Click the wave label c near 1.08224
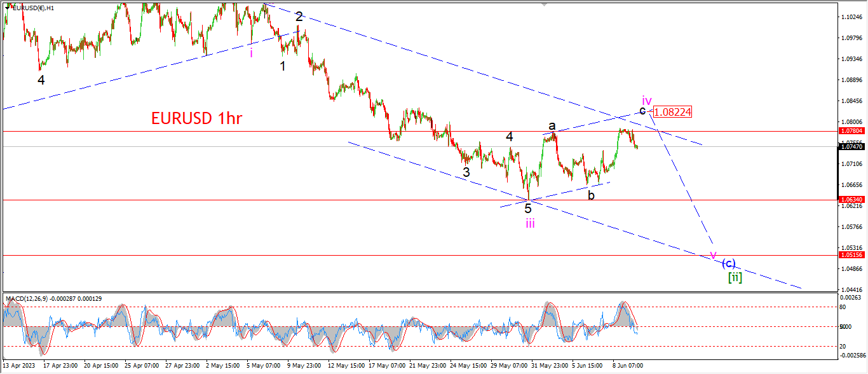This screenshot has width=868, height=374. point(642,110)
